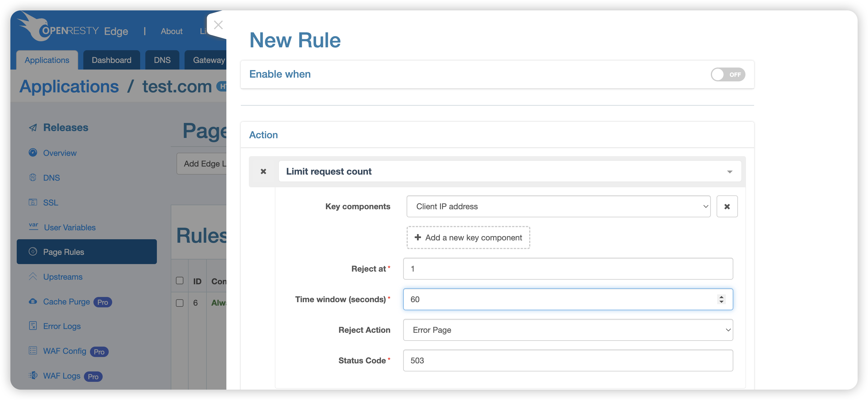This screenshot has width=868, height=400.
Task: Click the Upstreams arrow icon in sidebar
Action: (x=33, y=276)
